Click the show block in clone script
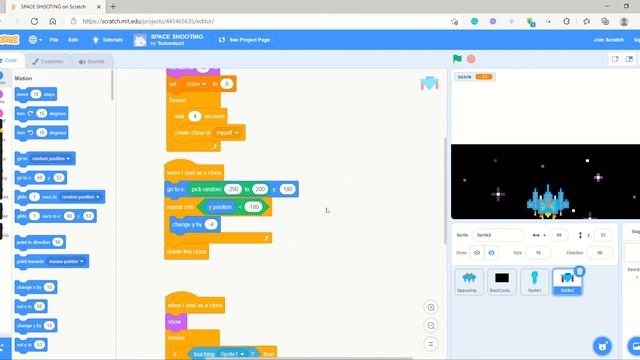640x360 pixels. tap(176, 322)
